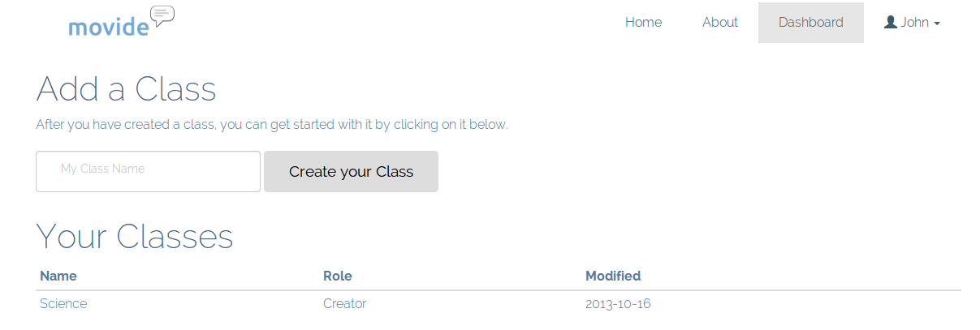Image resolution: width=980 pixels, height=330 pixels.
Task: Click the user silhouette icon beside John
Action: click(891, 23)
